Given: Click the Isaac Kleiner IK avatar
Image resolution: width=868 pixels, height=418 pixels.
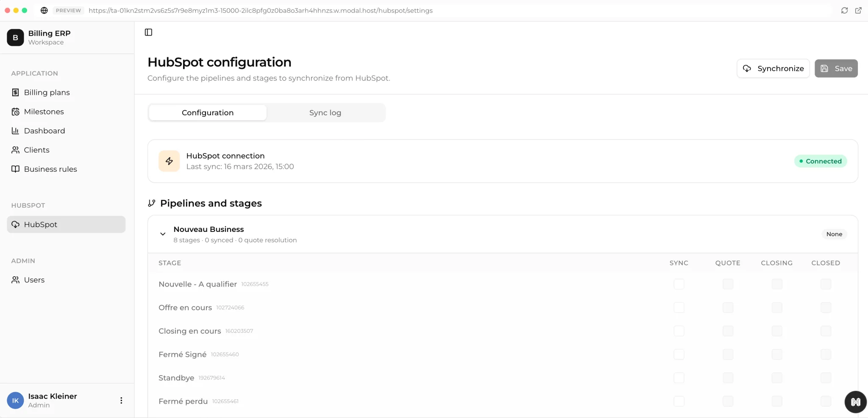Looking at the screenshot, I should (x=15, y=401).
